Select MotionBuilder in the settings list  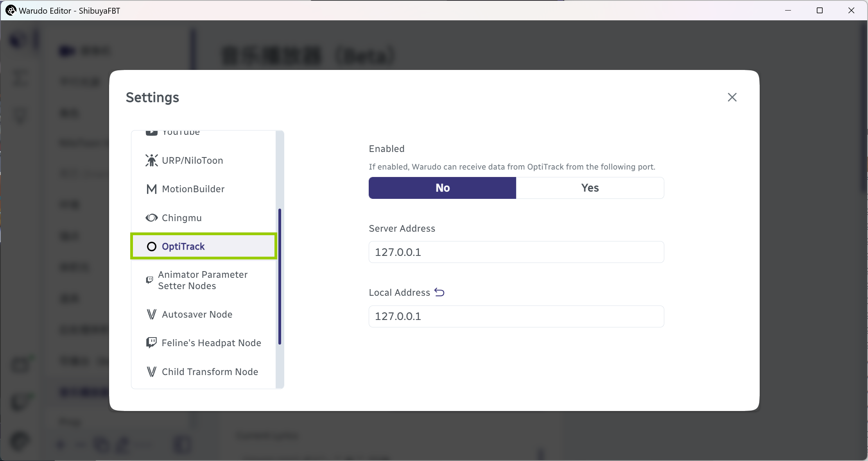(x=203, y=189)
